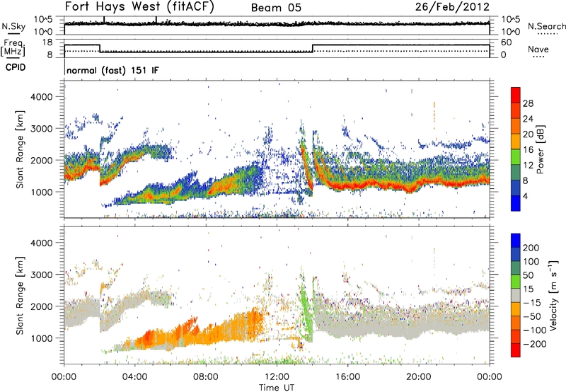Click the red top segment of power colorbar
The image size is (566, 392).
click(516, 95)
